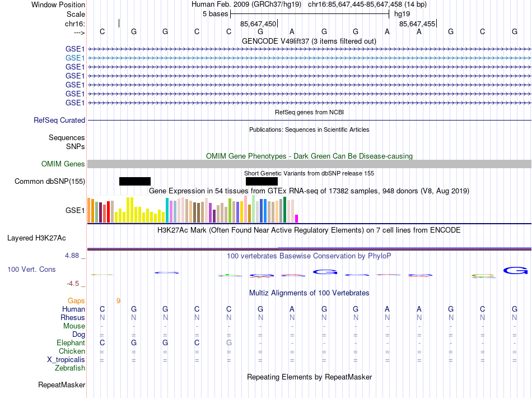Click the Elephant row's gray G base
Image resolution: width=532 pixels, height=398 pixels.
pos(228,343)
